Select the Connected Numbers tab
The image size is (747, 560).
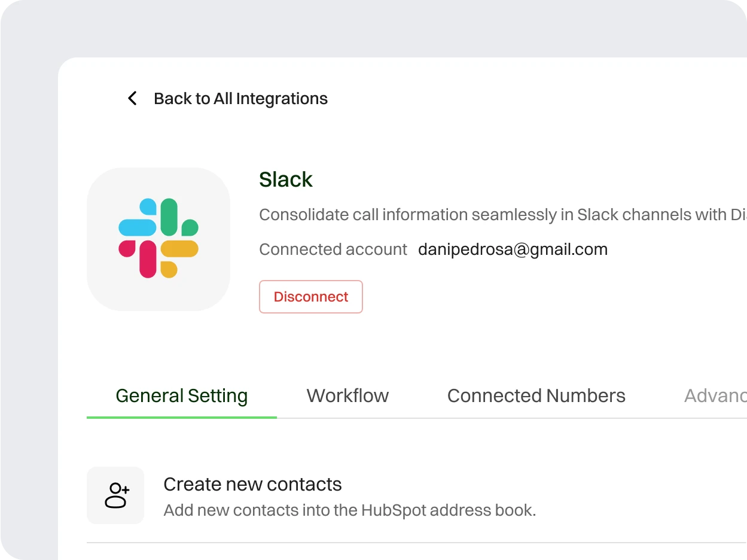click(536, 395)
